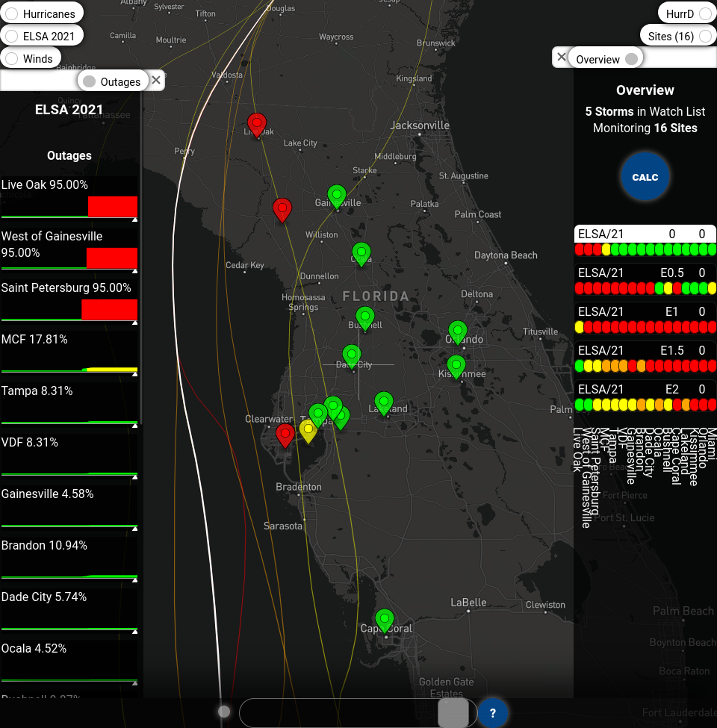Close the Outages panel with X
This screenshot has height=728, width=717.
[157, 81]
